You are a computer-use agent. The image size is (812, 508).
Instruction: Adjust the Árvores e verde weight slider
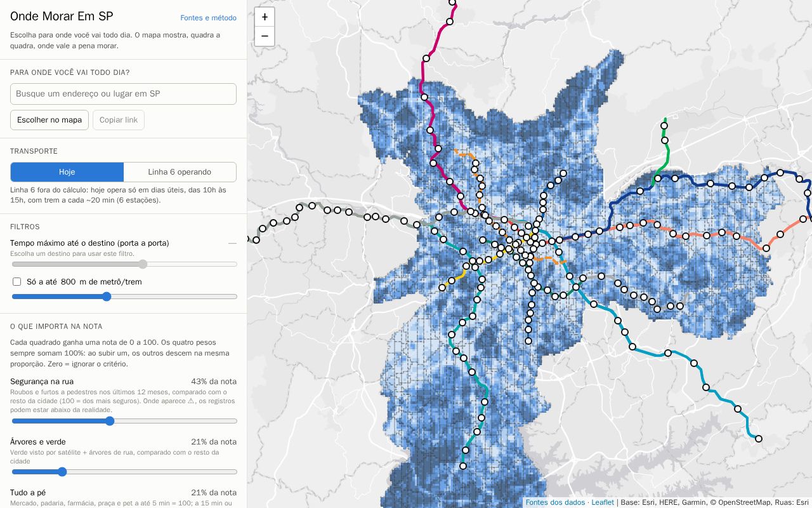pos(124,472)
